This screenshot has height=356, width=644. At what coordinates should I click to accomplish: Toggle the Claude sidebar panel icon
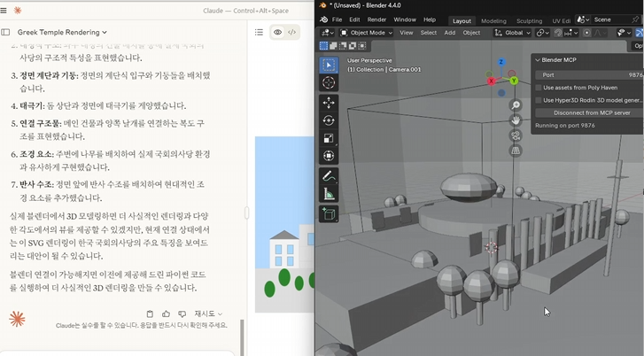[5, 32]
